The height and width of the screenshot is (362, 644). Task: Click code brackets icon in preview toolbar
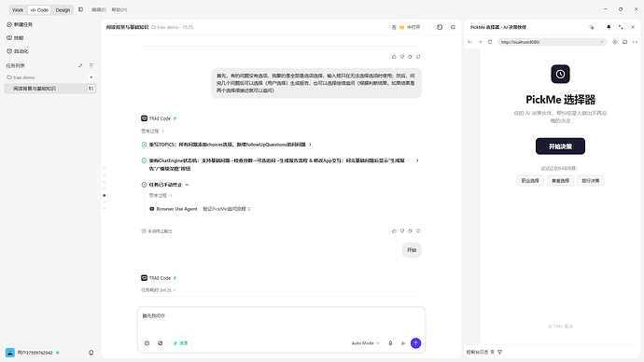(635, 42)
